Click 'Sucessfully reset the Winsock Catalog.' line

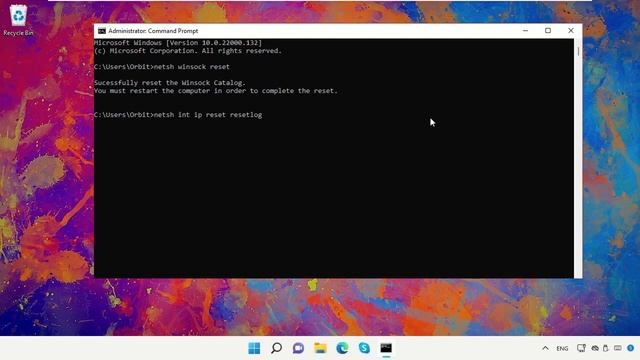tap(170, 83)
